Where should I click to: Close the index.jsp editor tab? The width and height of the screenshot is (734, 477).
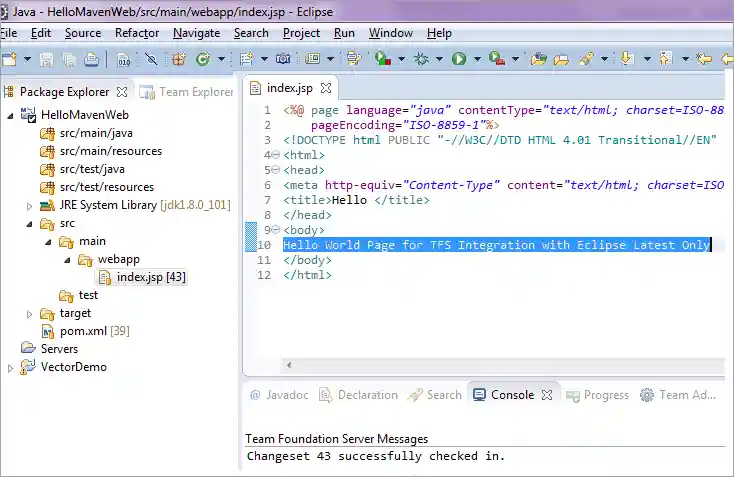point(326,88)
